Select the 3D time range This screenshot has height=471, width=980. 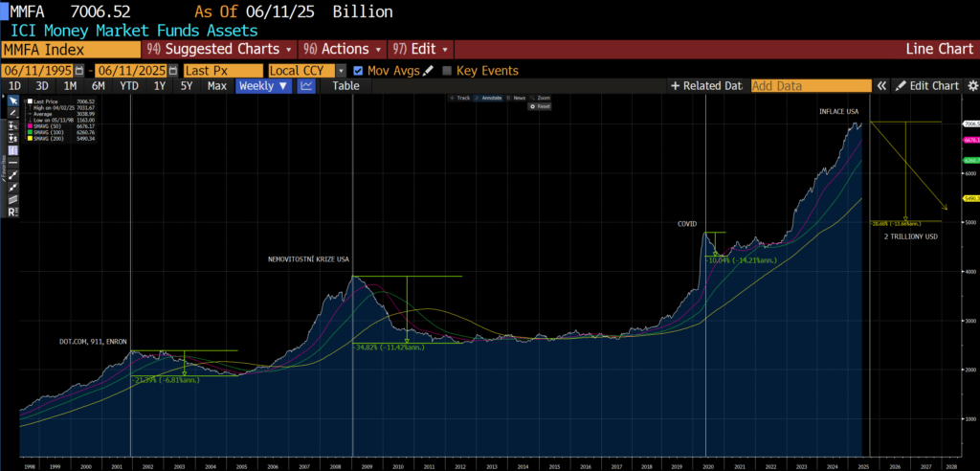(42, 86)
